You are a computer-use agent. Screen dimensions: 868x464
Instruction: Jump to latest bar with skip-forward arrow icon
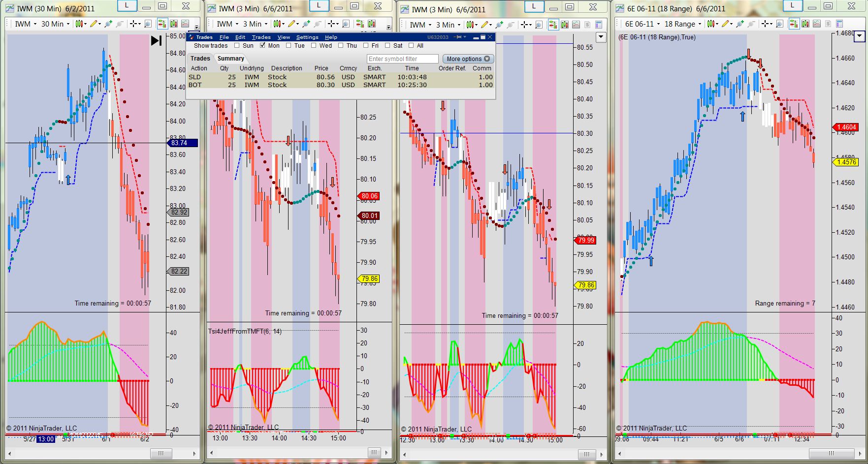156,41
